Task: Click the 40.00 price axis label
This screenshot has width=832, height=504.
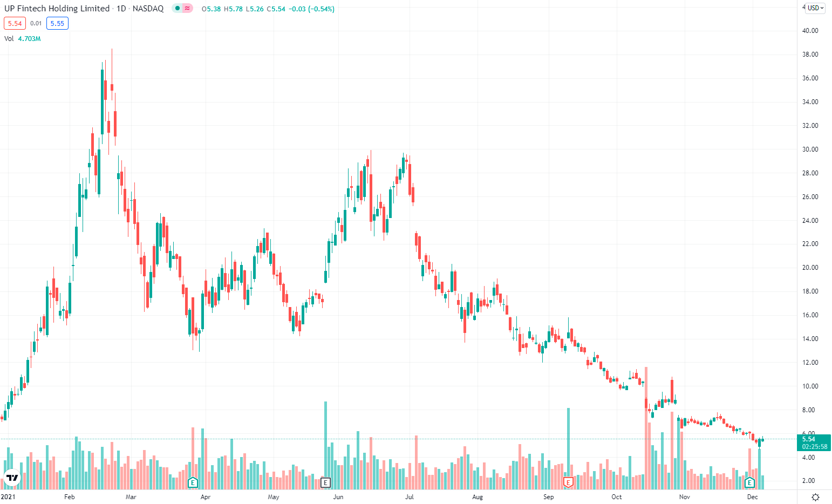Action: click(x=810, y=31)
